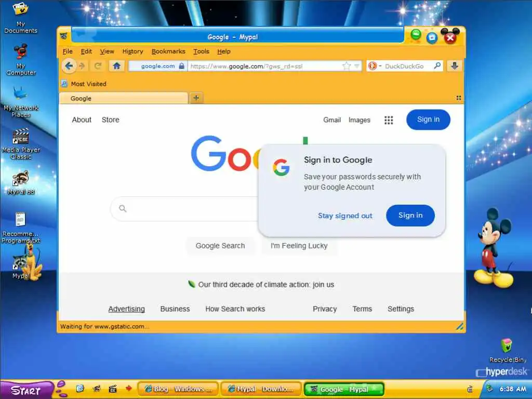Click the top-right Sign in button
532x399 pixels.
[x=428, y=119]
